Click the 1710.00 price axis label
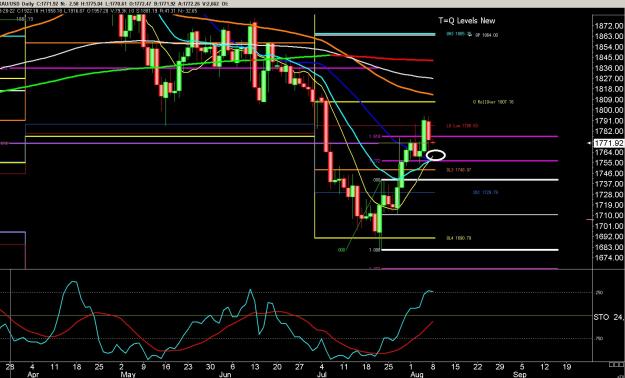 point(609,216)
